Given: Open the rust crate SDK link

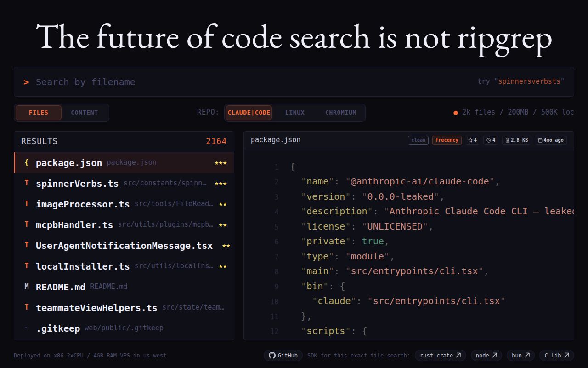Looking at the screenshot, I should pyautogui.click(x=440, y=355).
